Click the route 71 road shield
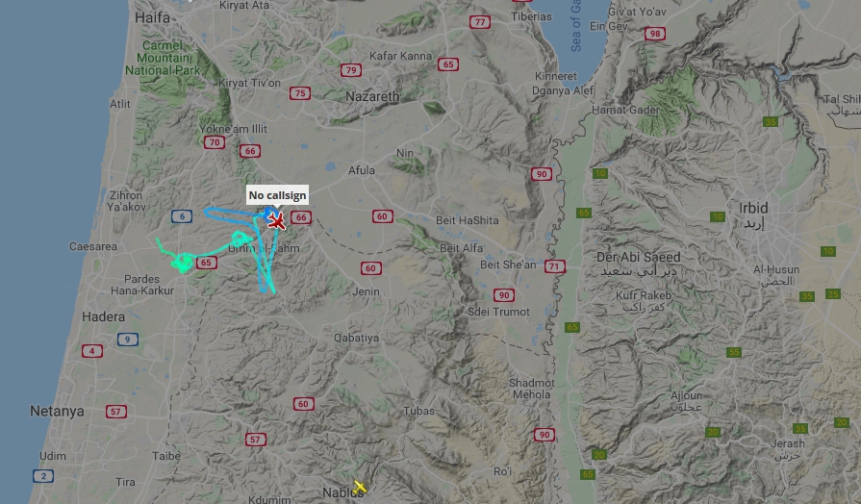 coord(555,266)
